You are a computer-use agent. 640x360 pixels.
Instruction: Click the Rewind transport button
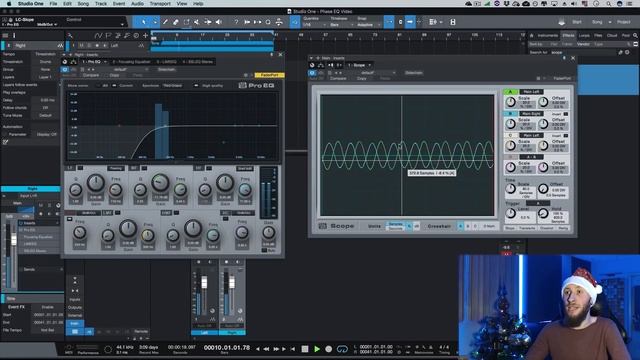click(x=267, y=349)
